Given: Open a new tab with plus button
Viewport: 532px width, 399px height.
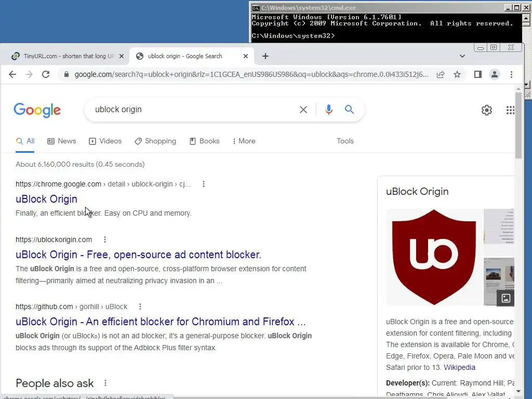Looking at the screenshot, I should [x=265, y=56].
